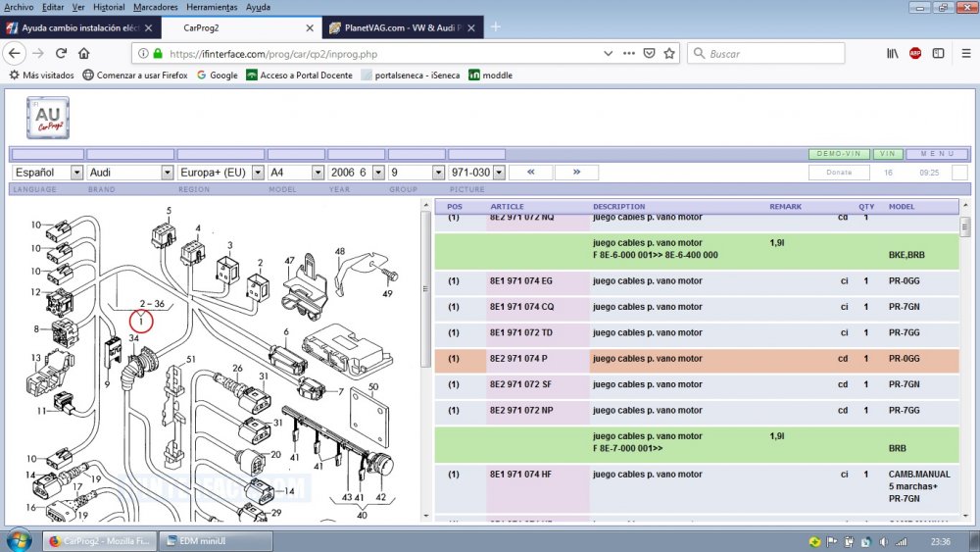Go back with browser back arrow
The width and height of the screenshot is (980, 552).
tap(15, 54)
